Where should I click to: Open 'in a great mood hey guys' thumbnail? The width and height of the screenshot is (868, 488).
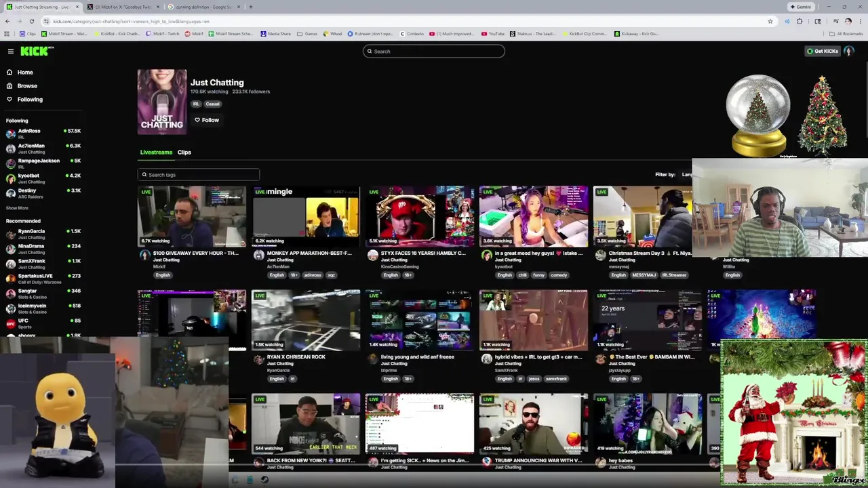(534, 216)
